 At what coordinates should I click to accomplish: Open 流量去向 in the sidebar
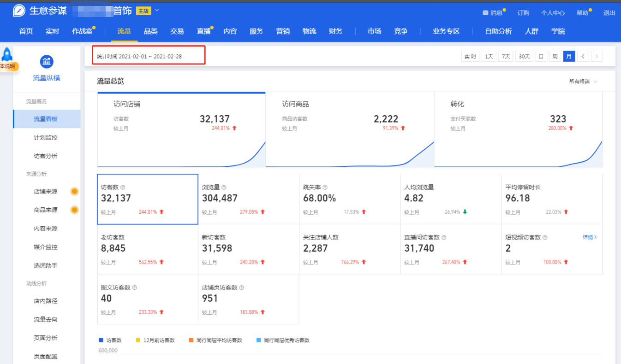coord(46,319)
